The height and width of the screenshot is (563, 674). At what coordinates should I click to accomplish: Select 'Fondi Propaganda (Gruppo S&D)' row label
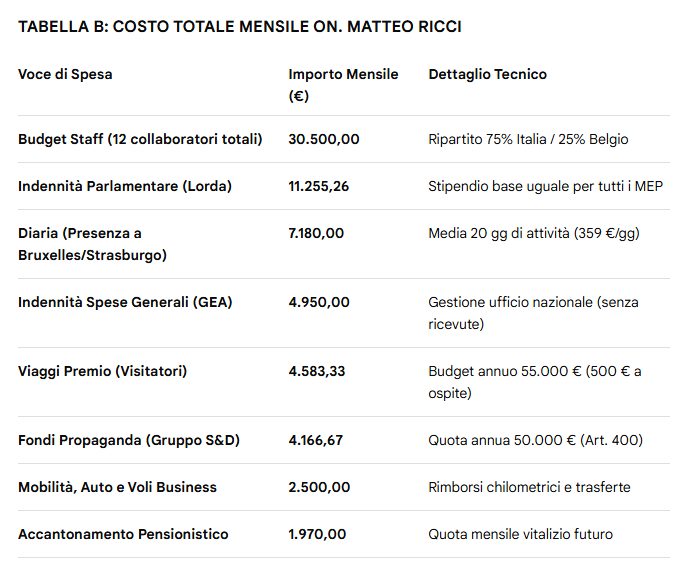(129, 440)
